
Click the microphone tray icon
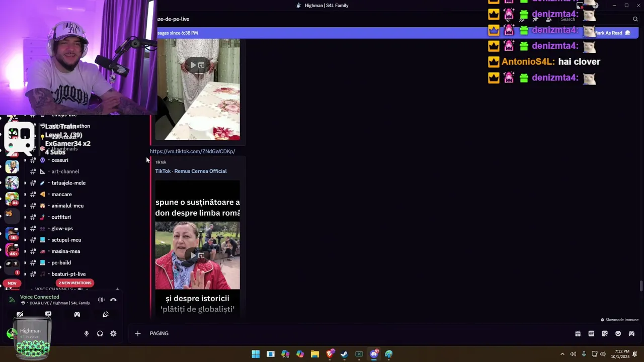(584, 354)
